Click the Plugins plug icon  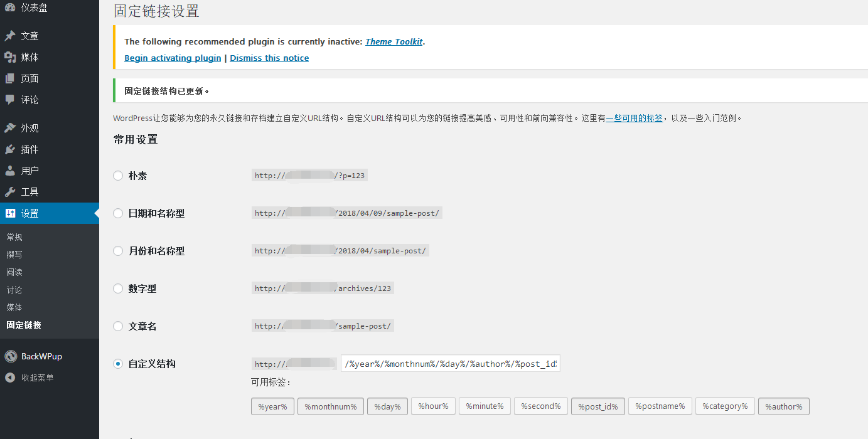[x=10, y=149]
